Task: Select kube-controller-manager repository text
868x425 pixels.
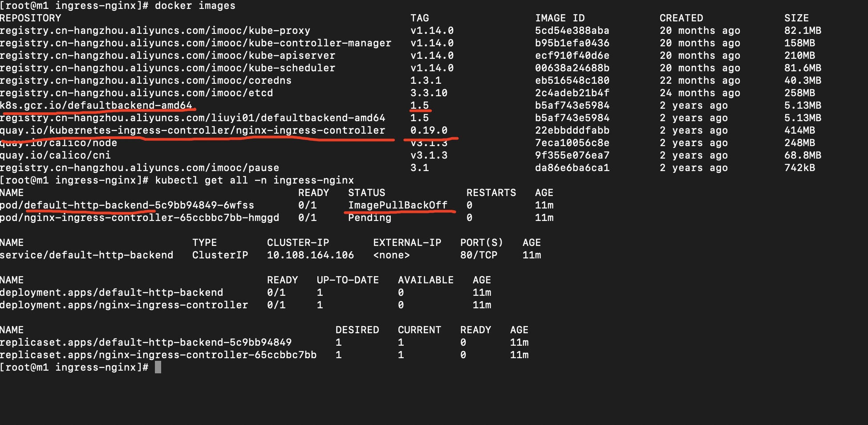Action: tap(195, 43)
